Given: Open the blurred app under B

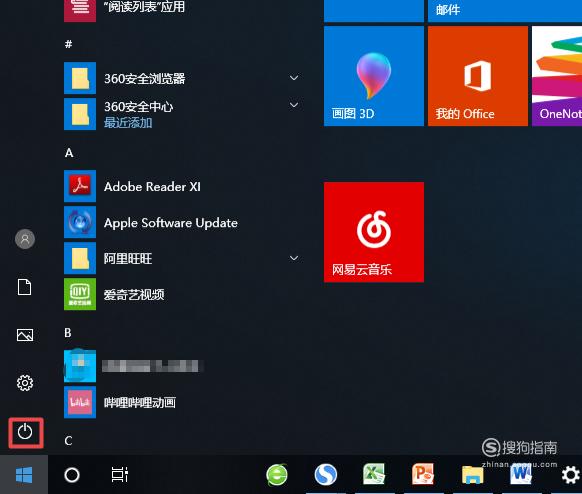Looking at the screenshot, I should point(134,366).
